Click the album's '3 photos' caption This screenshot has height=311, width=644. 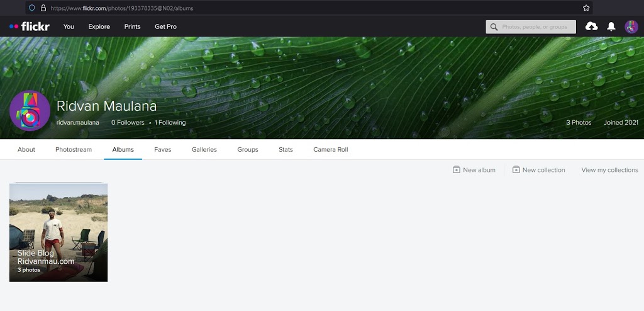[29, 270]
